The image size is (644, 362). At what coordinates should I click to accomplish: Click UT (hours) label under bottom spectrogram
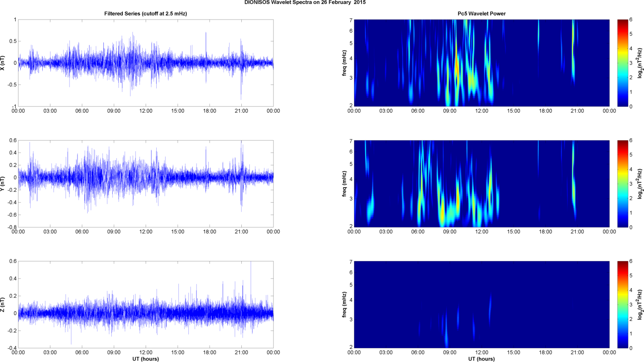pyautogui.click(x=481, y=359)
